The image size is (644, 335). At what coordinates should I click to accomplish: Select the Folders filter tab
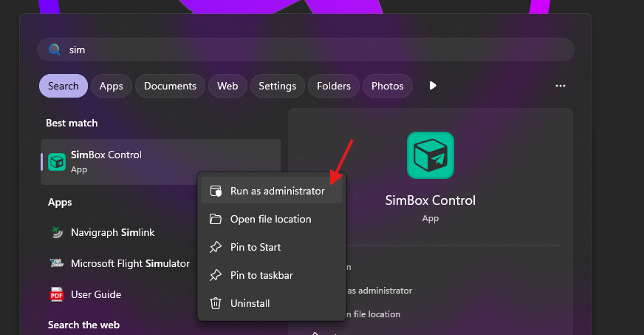(x=334, y=86)
